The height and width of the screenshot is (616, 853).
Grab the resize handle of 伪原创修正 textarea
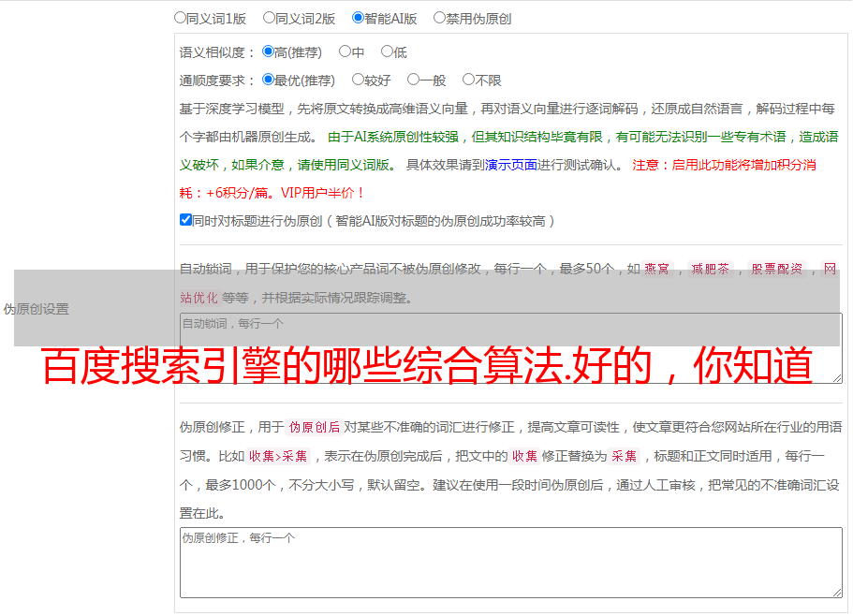point(837,593)
